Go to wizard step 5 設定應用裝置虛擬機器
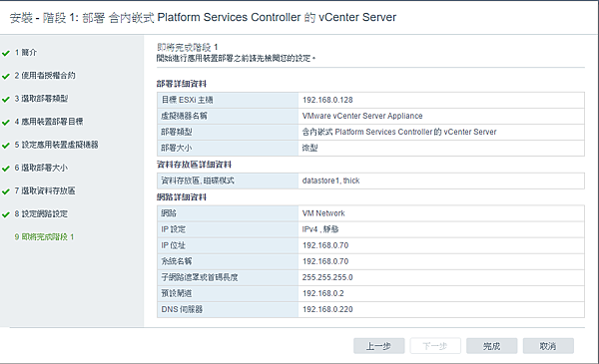Viewport: 599px width, 364px height. click(57, 145)
